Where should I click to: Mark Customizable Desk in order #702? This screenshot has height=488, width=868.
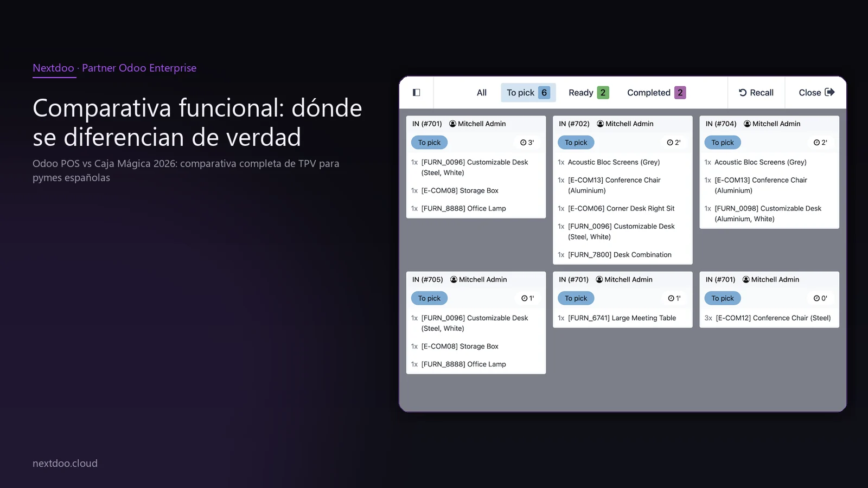(622, 232)
